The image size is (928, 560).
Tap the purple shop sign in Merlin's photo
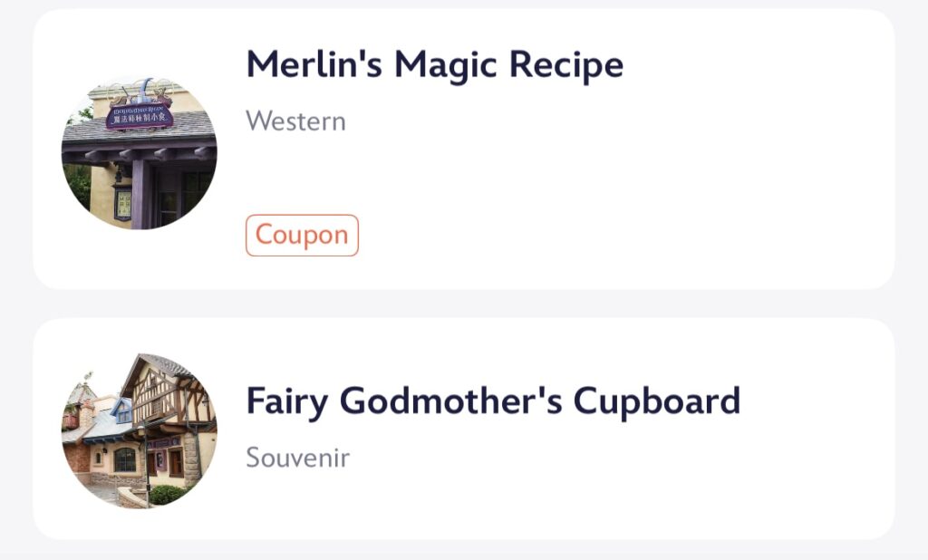[140, 117]
